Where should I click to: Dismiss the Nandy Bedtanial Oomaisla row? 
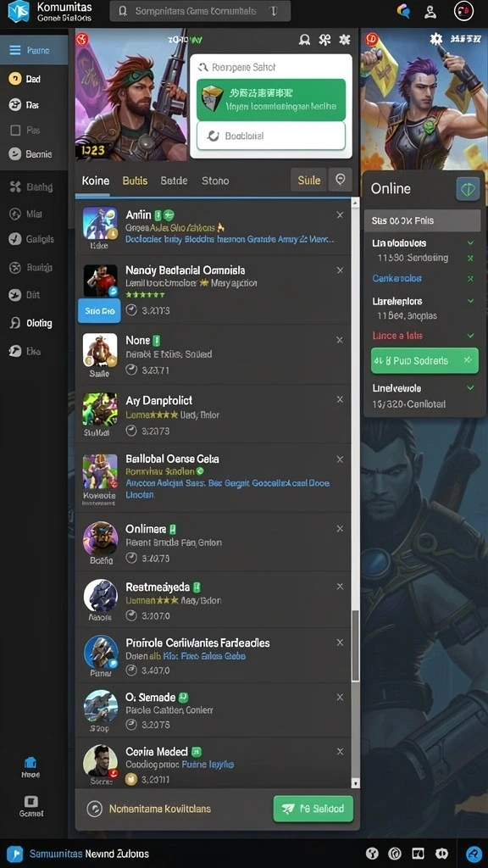tap(340, 270)
